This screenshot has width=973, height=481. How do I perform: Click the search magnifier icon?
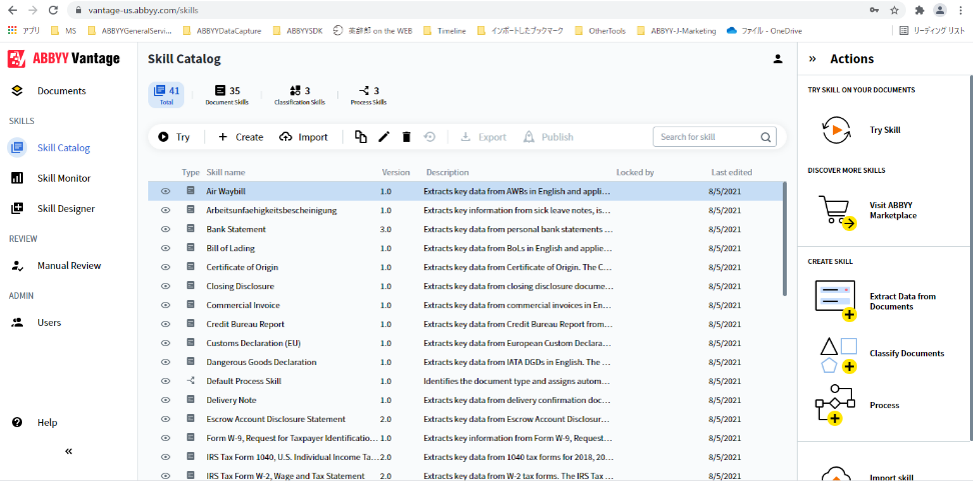(x=766, y=137)
